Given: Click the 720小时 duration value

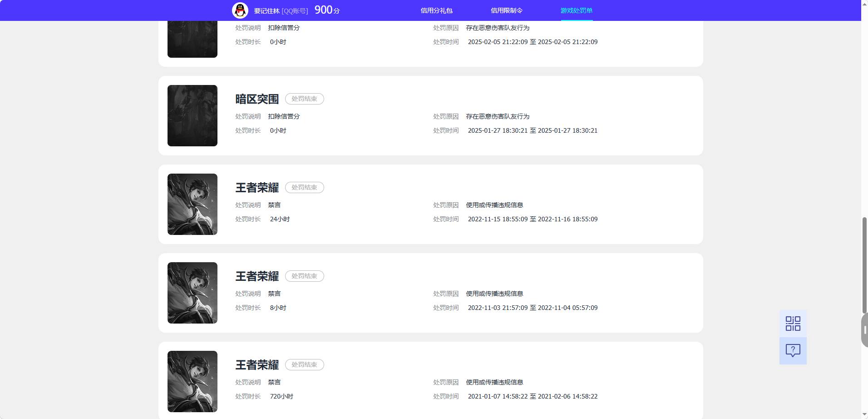Looking at the screenshot, I should (281, 396).
